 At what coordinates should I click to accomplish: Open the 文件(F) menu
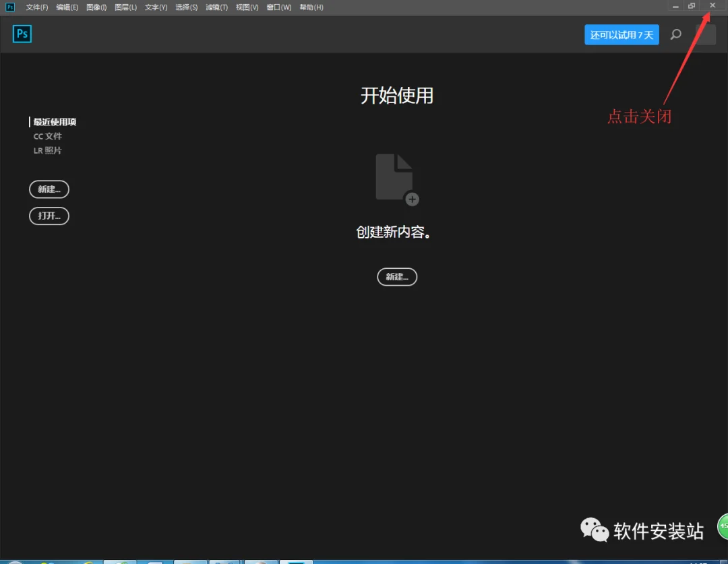pyautogui.click(x=36, y=7)
